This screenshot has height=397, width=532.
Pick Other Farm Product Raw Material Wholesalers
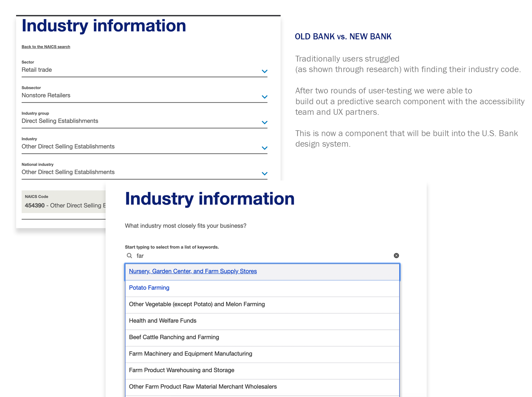pos(203,387)
